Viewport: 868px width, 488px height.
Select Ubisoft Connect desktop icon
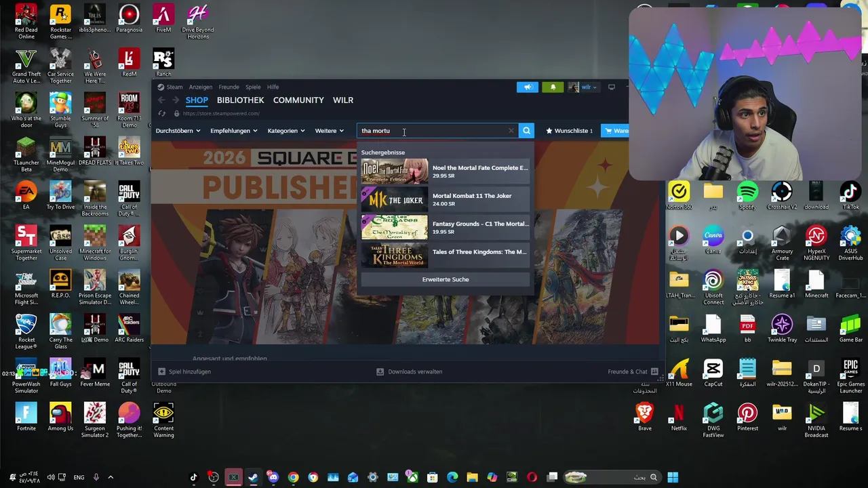pyautogui.click(x=713, y=287)
